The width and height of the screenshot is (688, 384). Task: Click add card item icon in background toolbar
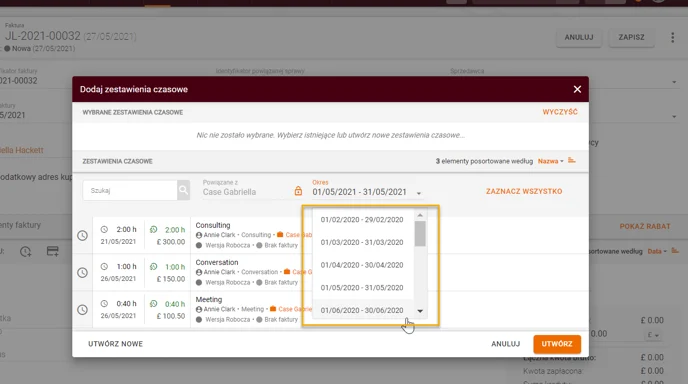pos(53,251)
